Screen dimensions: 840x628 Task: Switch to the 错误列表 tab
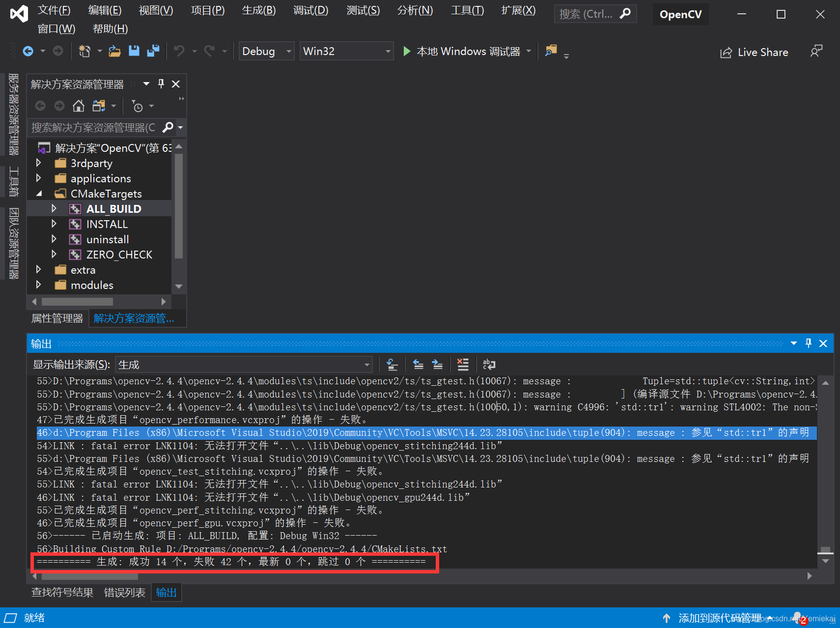(125, 593)
